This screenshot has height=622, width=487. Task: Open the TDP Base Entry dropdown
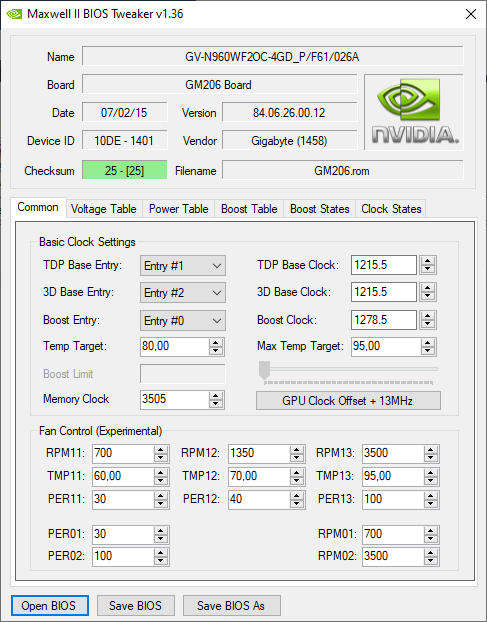(183, 265)
